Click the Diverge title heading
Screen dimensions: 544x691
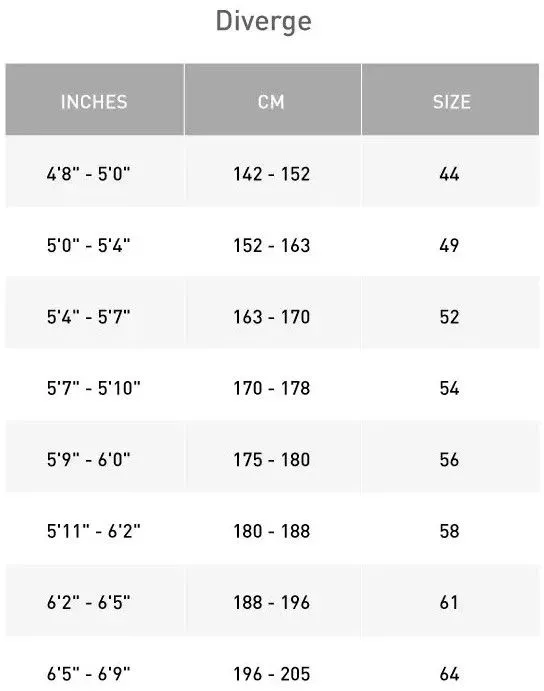point(264,22)
